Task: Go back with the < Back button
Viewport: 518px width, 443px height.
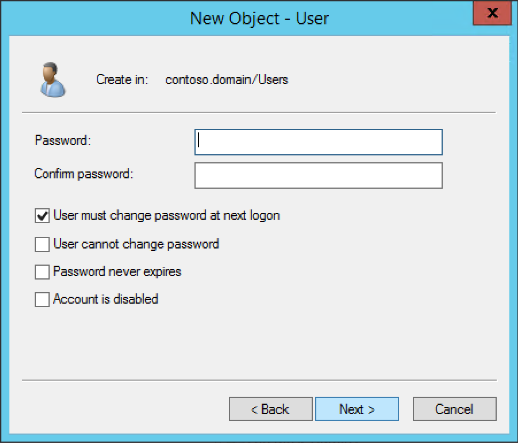Action: tap(271, 409)
